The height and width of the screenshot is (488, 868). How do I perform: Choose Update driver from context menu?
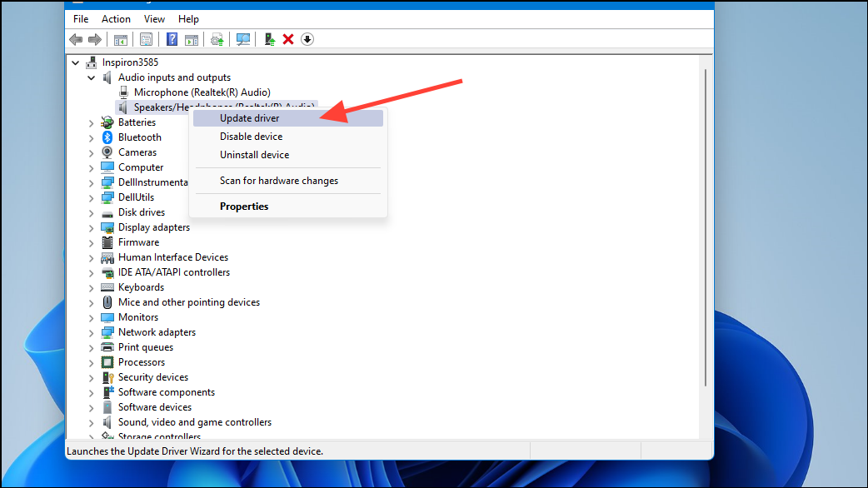pos(288,118)
